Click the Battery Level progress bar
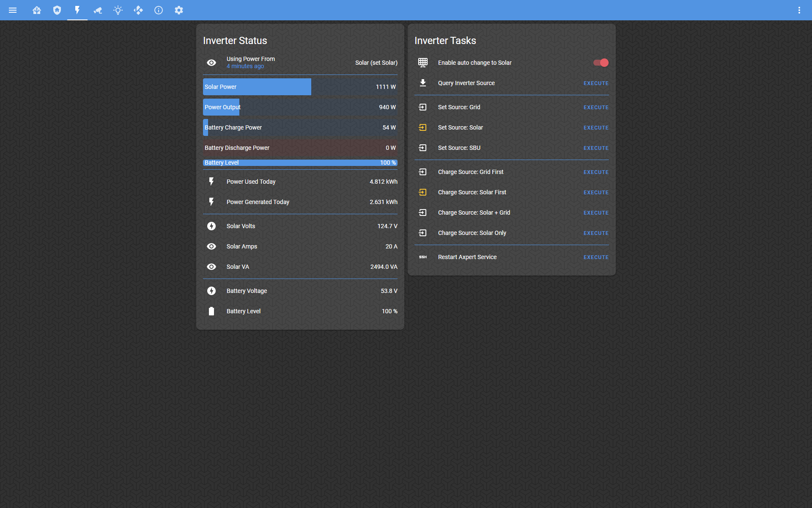Viewport: 812px width, 508px height. [300, 163]
